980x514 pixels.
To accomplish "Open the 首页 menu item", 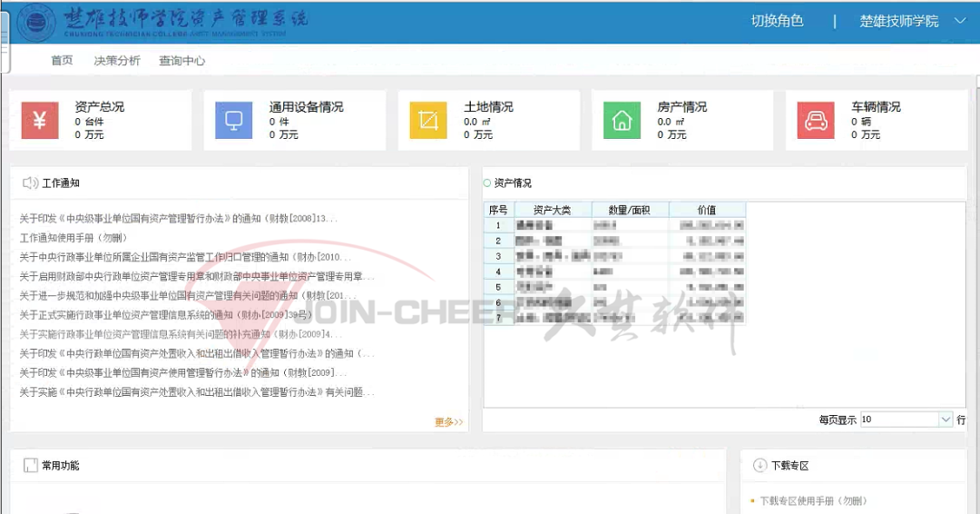I will pyautogui.click(x=62, y=61).
